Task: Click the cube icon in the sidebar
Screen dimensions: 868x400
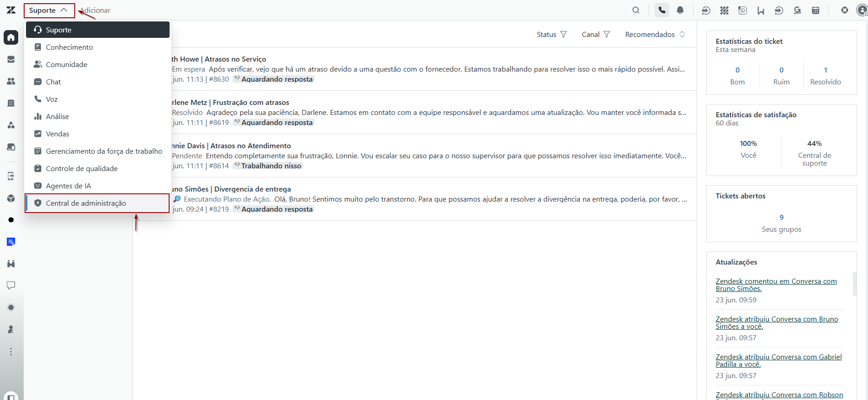Action: [11, 198]
